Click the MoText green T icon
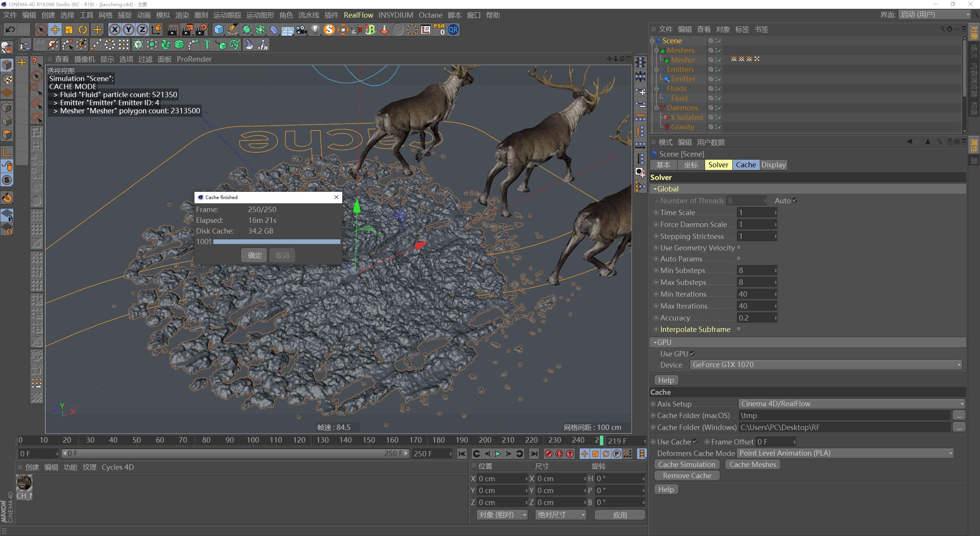 (x=207, y=45)
